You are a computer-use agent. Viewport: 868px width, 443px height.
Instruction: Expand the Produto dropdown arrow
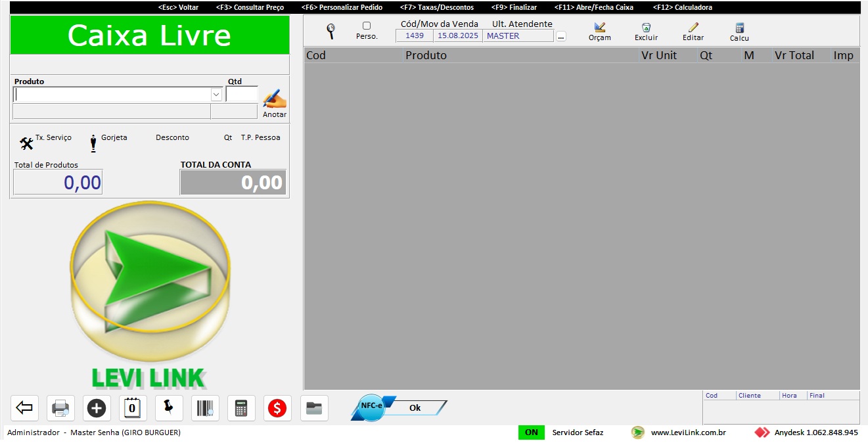[x=216, y=95]
